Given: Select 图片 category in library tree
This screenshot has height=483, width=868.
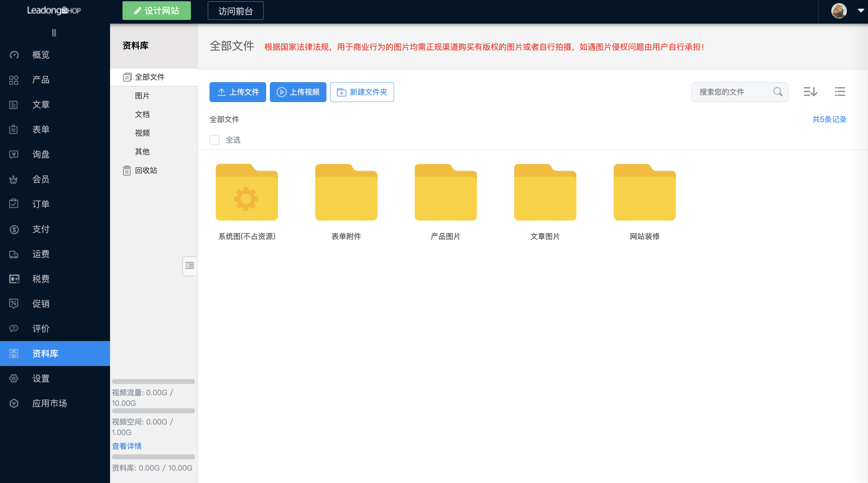Looking at the screenshot, I should click(142, 96).
